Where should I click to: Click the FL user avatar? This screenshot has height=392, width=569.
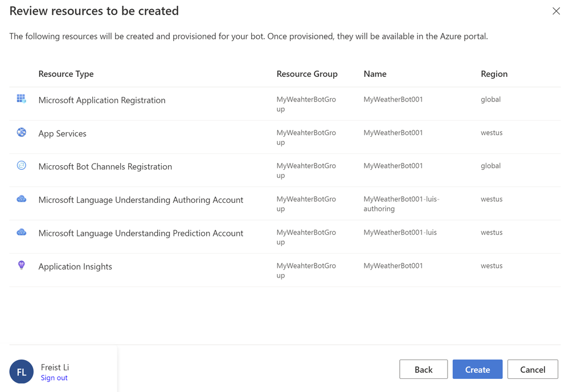22,371
